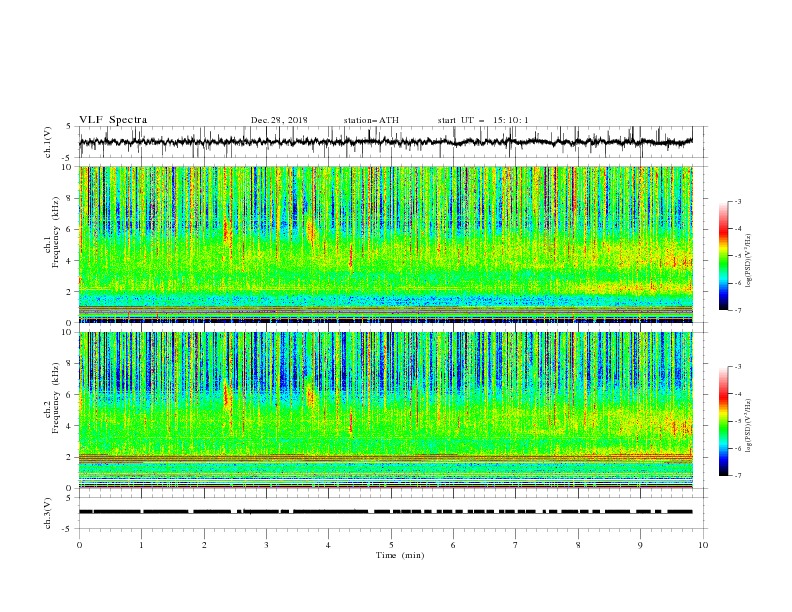The height and width of the screenshot is (612, 792).
Task: Click time axis tick label '8'
Action: tap(578, 545)
